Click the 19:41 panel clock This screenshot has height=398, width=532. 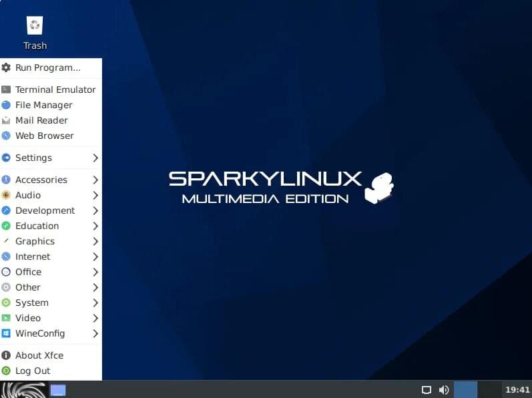pos(517,390)
